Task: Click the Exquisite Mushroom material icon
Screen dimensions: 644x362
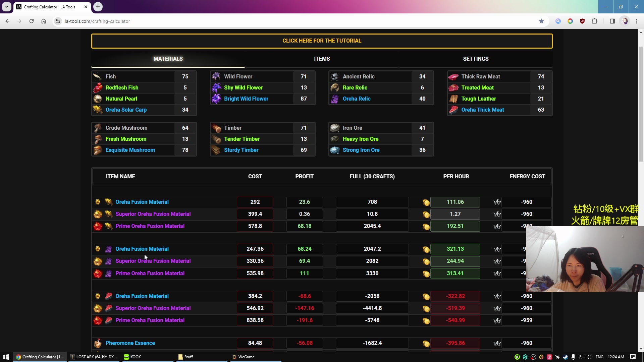Action: pyautogui.click(x=98, y=150)
